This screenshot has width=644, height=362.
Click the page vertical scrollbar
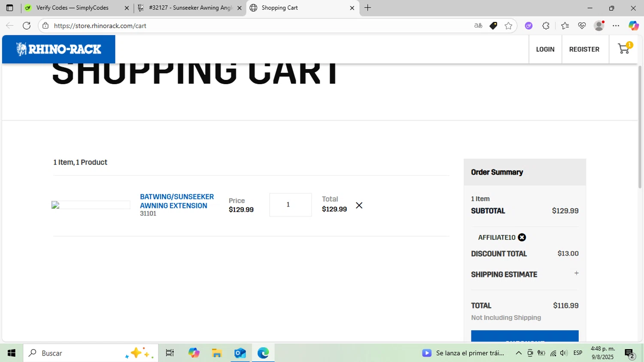click(x=640, y=128)
